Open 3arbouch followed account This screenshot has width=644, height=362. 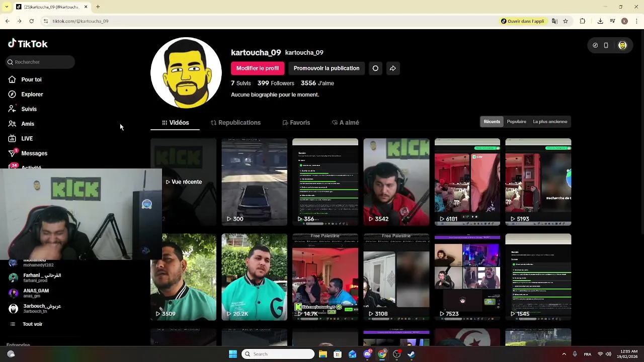click(35, 308)
